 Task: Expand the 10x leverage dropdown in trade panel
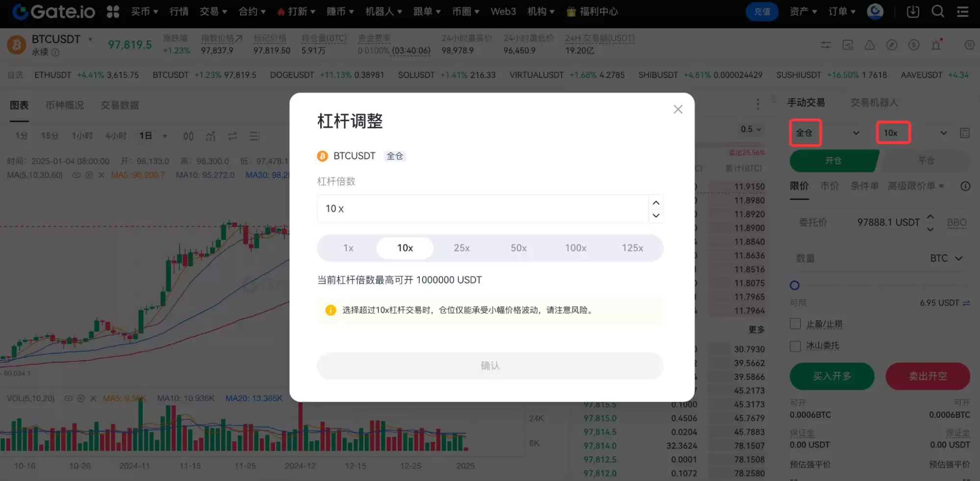[x=942, y=133]
